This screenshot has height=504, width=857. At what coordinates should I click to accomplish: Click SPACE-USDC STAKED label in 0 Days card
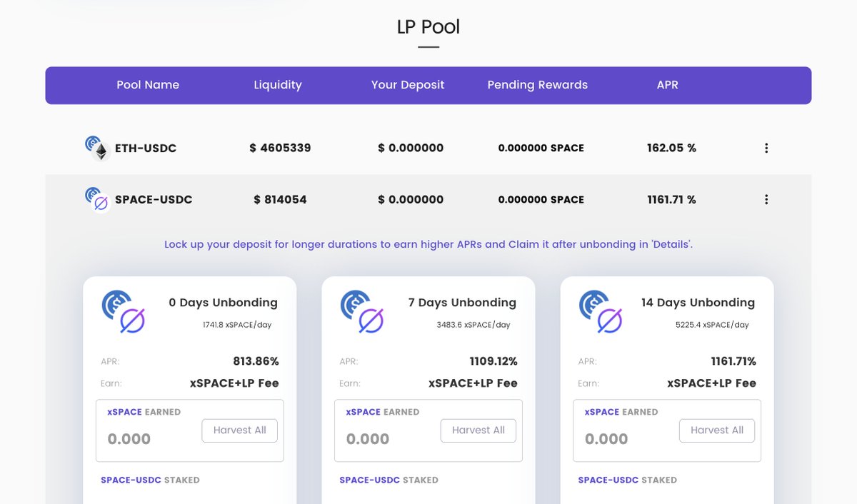pyautogui.click(x=150, y=480)
